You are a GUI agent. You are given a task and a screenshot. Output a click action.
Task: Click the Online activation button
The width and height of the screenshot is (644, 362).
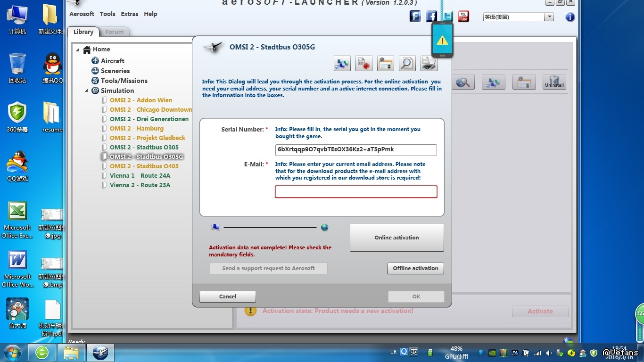(x=397, y=238)
